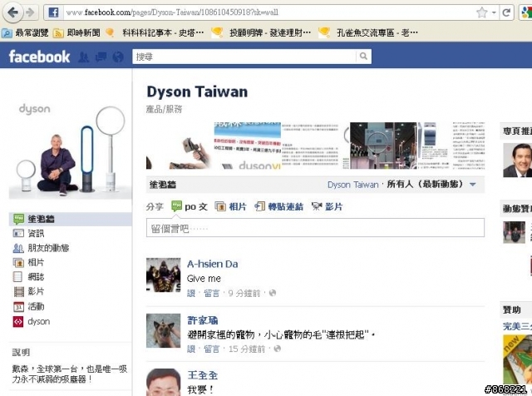The image size is (532, 396).
Task: Open the dysonvi article photo thumbnail
Action: click(248, 146)
